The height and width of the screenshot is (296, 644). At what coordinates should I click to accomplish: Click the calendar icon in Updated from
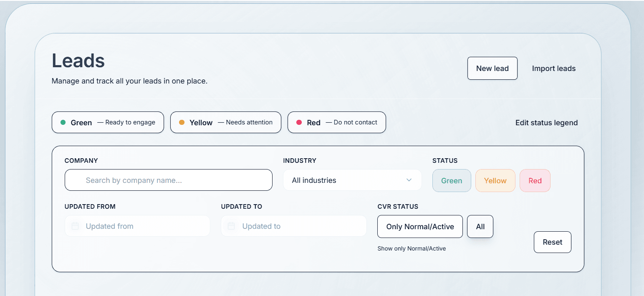pos(75,226)
